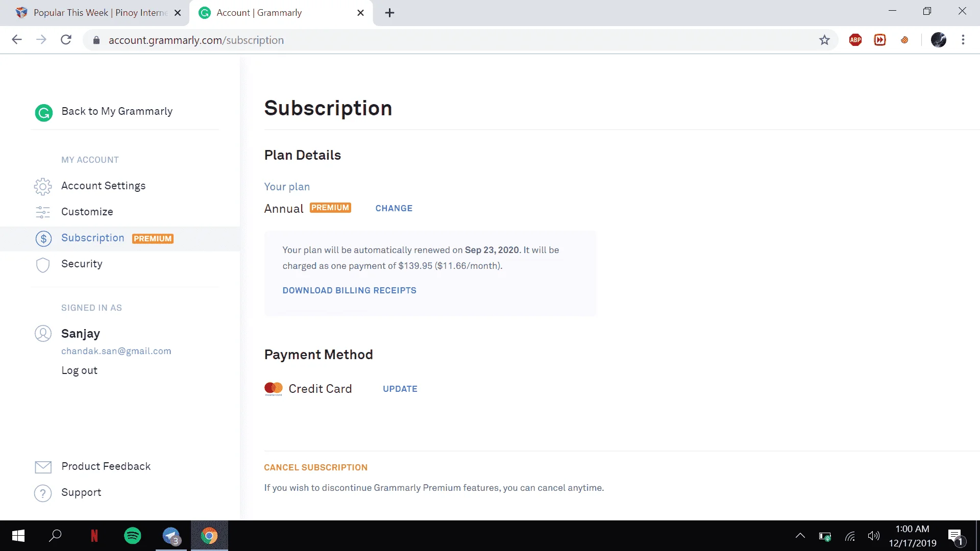
Task: Open Product Feedback link
Action: coord(106,466)
